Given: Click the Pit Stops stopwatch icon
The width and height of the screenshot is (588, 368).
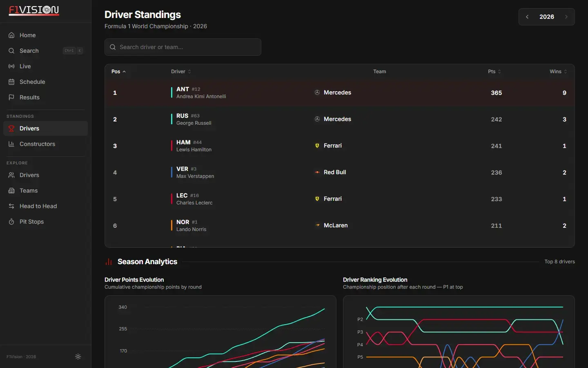Looking at the screenshot, I should [x=11, y=222].
